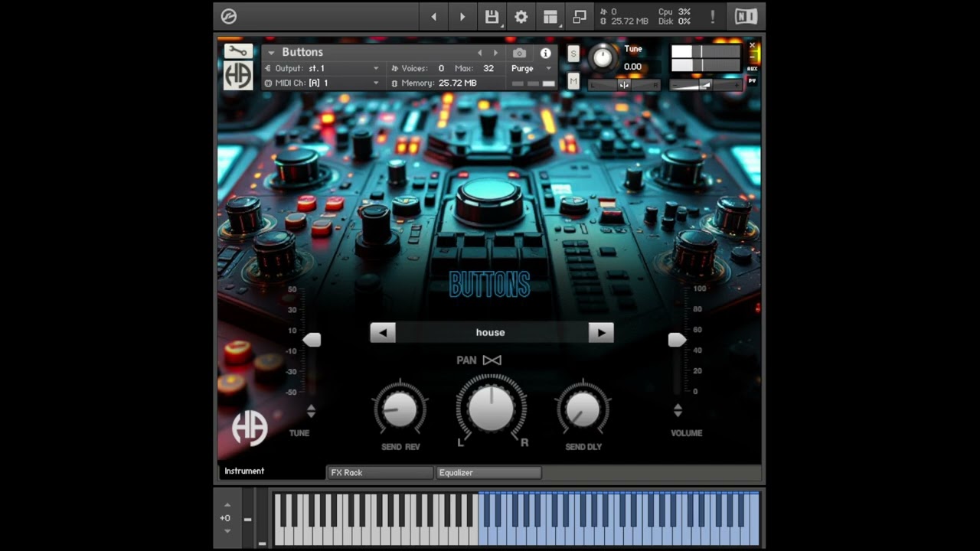Mute the Buttons instrument
The width and height of the screenshot is (980, 551).
(x=573, y=80)
